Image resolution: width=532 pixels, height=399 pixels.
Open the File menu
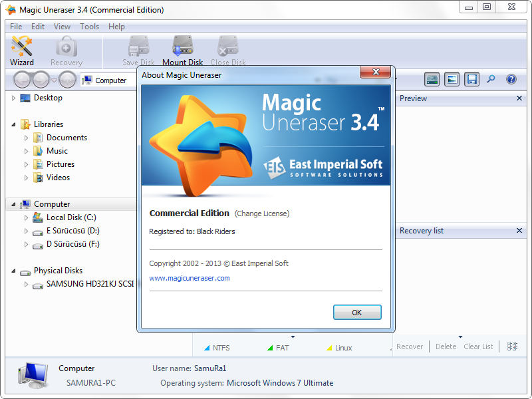point(16,27)
